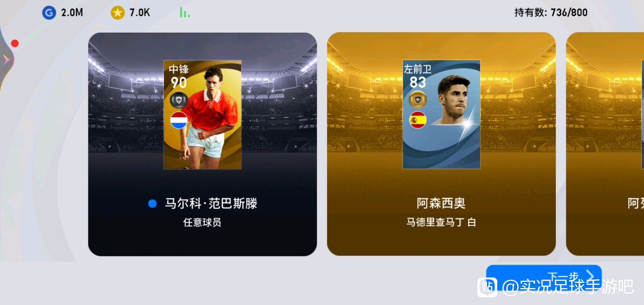Tap the Netherlands flag on the Van Basten card

[178, 120]
